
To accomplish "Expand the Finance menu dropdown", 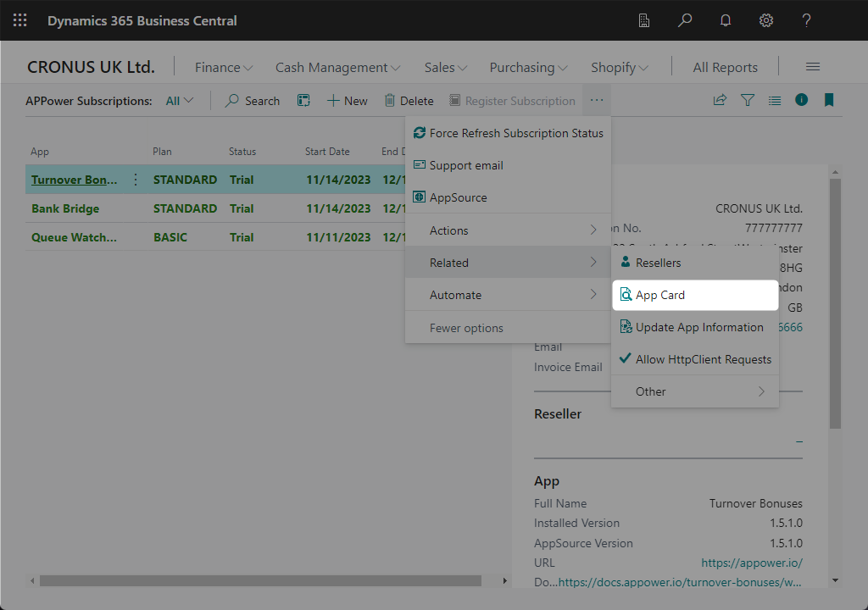I will 224,67.
